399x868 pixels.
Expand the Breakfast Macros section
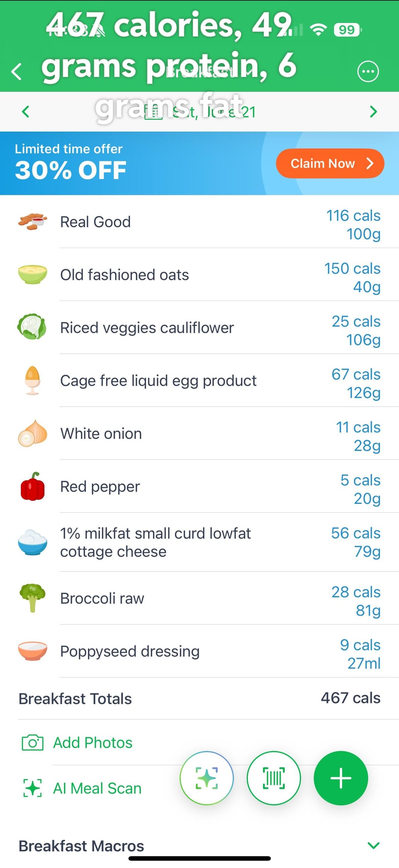[374, 845]
